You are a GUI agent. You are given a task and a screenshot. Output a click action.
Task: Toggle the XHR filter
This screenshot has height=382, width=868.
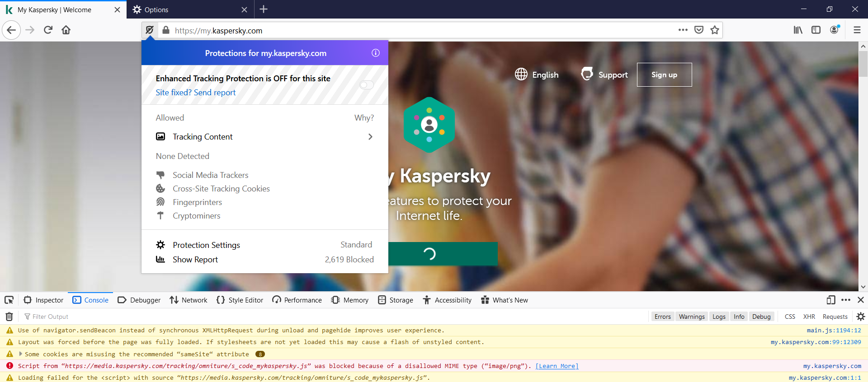point(809,317)
